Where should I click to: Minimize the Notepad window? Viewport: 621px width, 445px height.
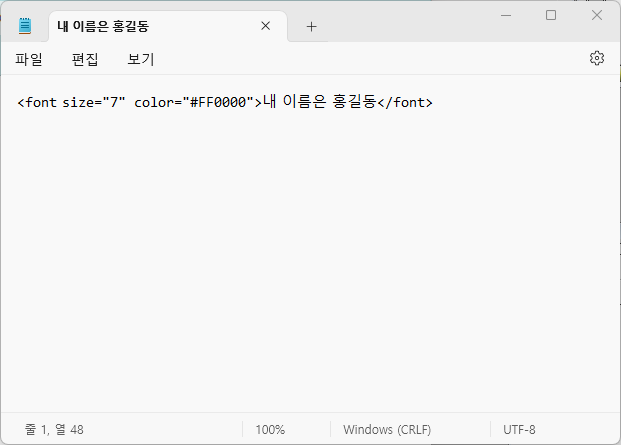[x=506, y=15]
